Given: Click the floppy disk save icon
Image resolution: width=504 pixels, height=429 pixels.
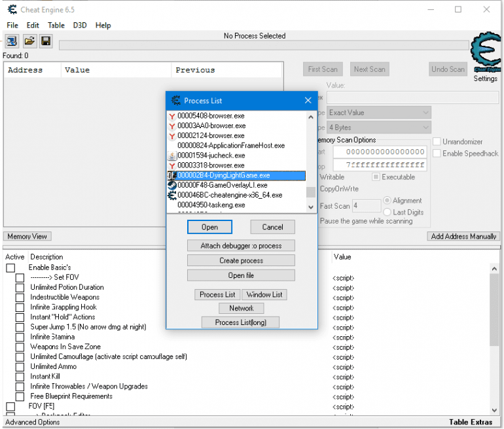Looking at the screenshot, I should 46,41.
